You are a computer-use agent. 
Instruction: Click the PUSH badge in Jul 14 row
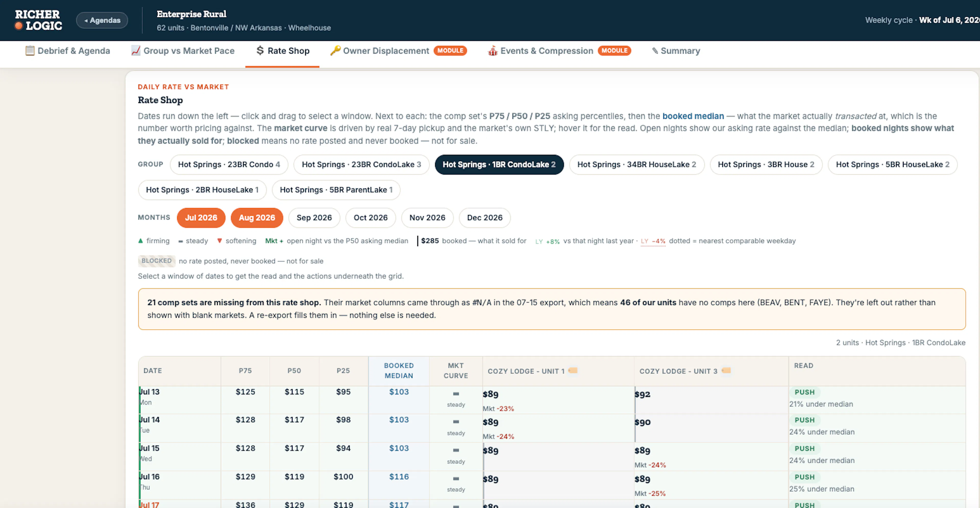804,420
